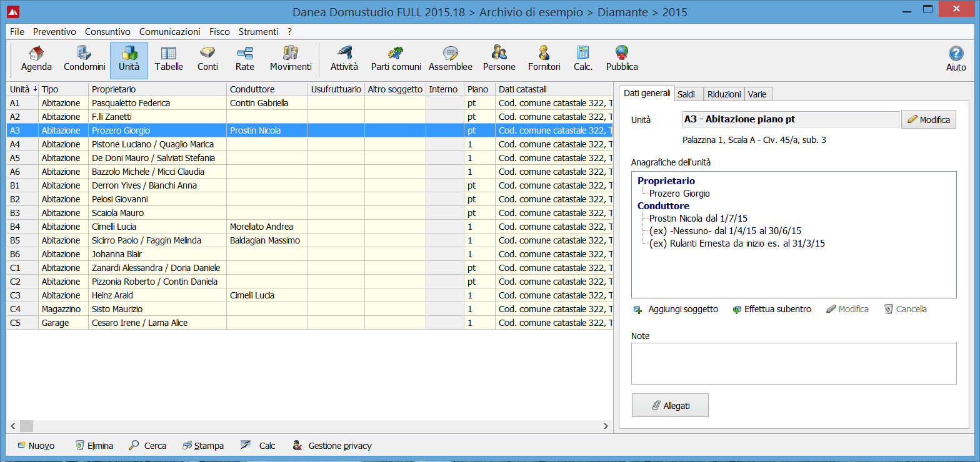The image size is (980, 462).
Task: Select the Proprietario node in anagrafiche tree
Action: pos(666,180)
